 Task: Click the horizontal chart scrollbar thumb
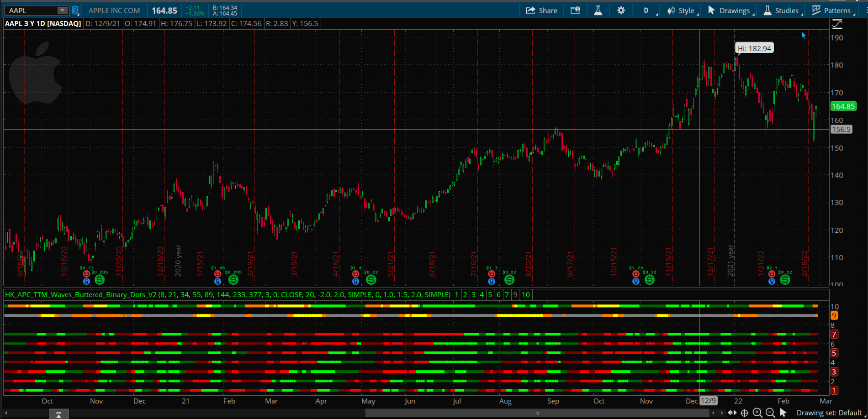tap(537, 413)
